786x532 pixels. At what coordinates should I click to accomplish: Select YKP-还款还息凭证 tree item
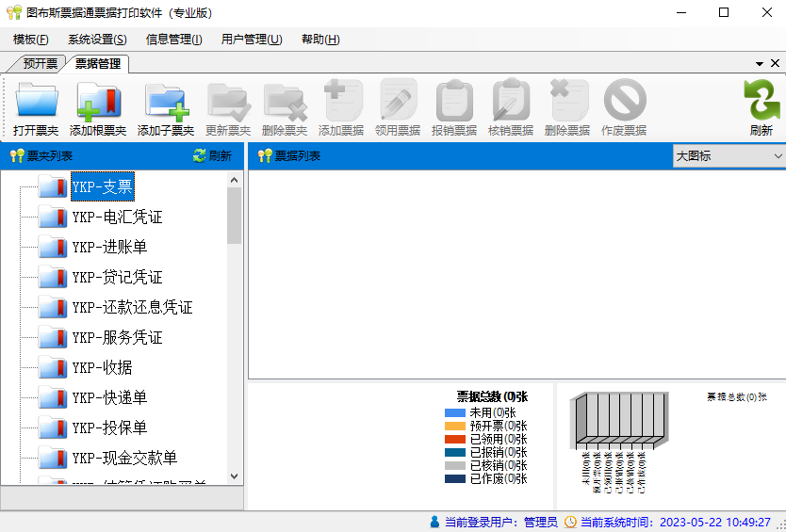click(132, 307)
